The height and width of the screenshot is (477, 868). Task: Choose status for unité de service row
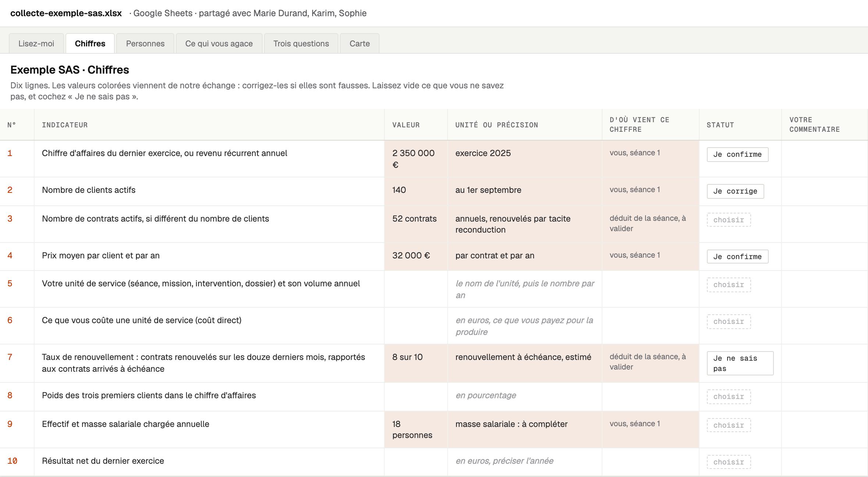tap(729, 285)
